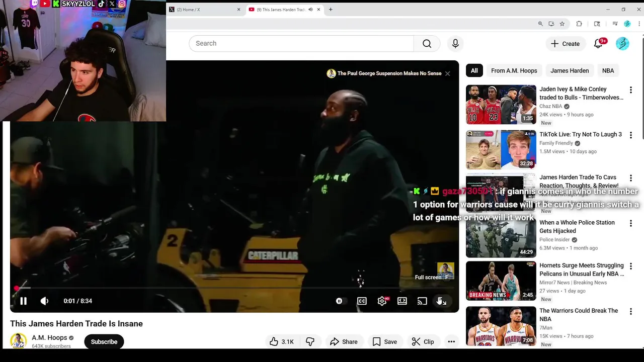This screenshot has width=644, height=362.
Task: Close the Home / X browser tab
Action: click(x=238, y=10)
